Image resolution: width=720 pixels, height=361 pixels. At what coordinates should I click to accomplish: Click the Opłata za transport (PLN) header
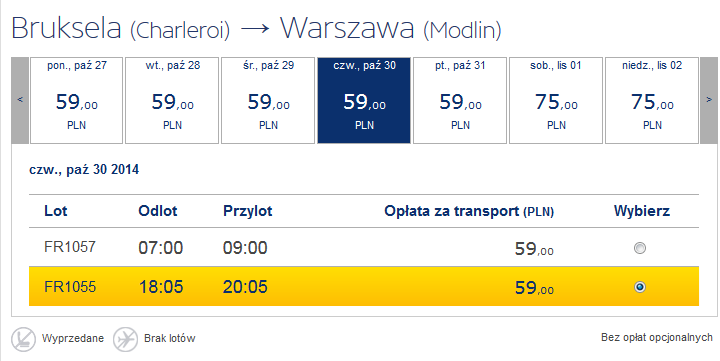tap(469, 211)
